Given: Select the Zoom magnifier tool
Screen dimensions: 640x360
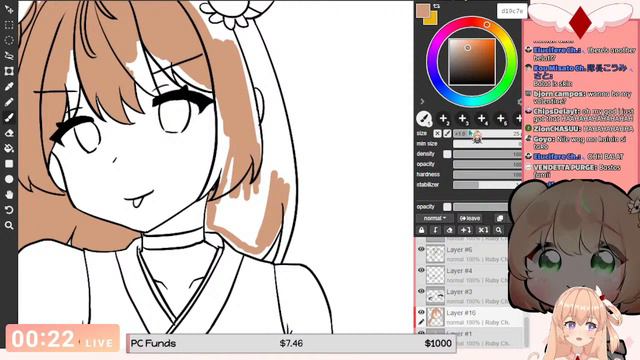Looking at the screenshot, I should (x=9, y=225).
